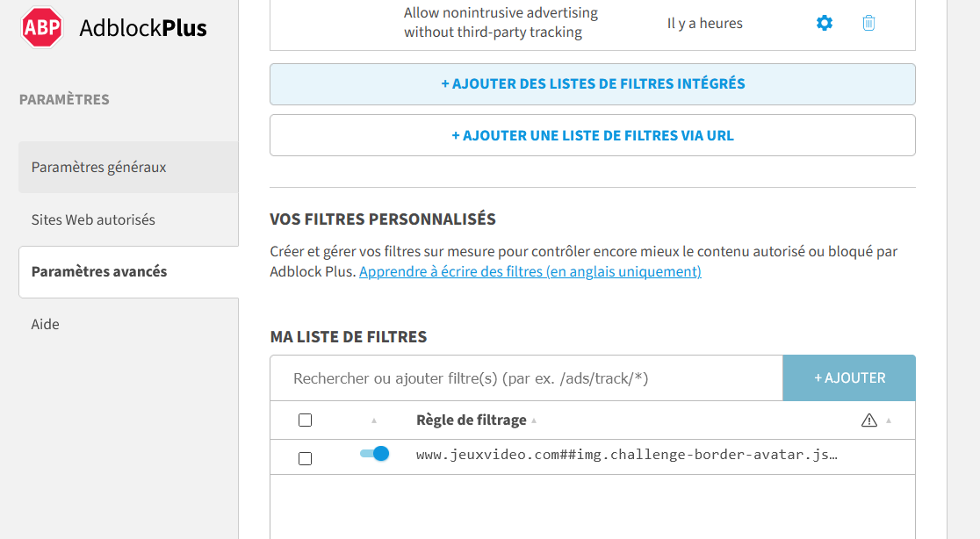980x539 pixels.
Task: Sort by Règle de filtrage arrow
Action: click(x=534, y=421)
